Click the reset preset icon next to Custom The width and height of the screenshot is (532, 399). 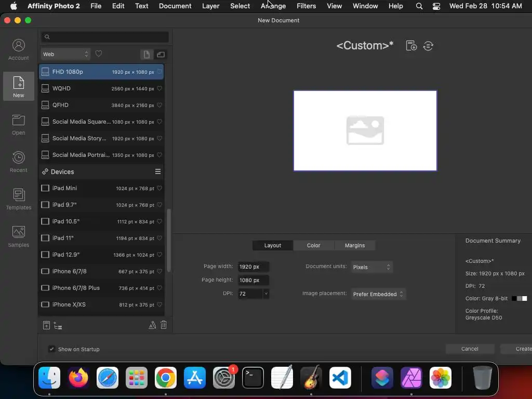(428, 46)
